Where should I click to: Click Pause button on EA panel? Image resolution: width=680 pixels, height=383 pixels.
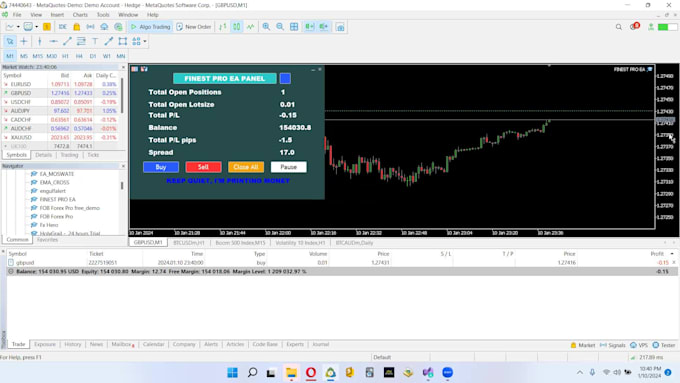pos(288,167)
